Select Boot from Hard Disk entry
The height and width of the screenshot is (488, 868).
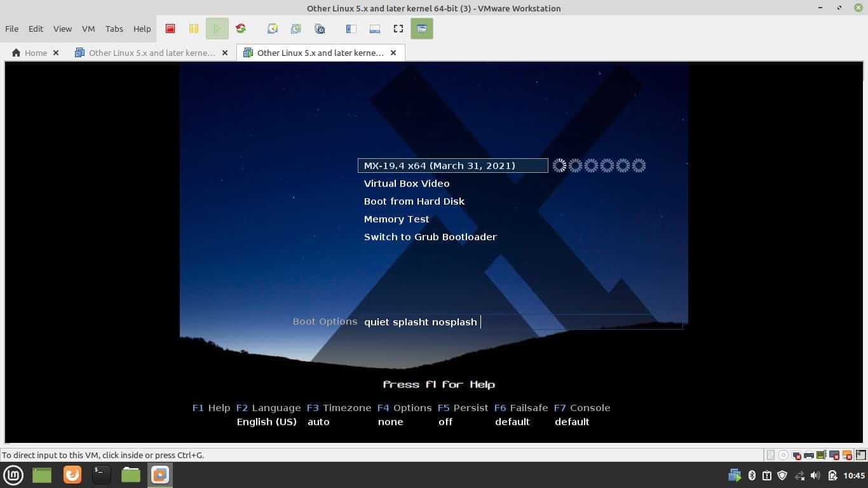tap(414, 201)
